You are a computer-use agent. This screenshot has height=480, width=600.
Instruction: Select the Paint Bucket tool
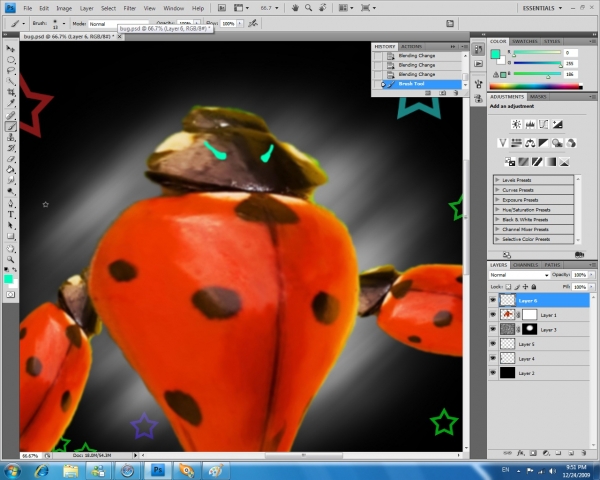click(10, 169)
